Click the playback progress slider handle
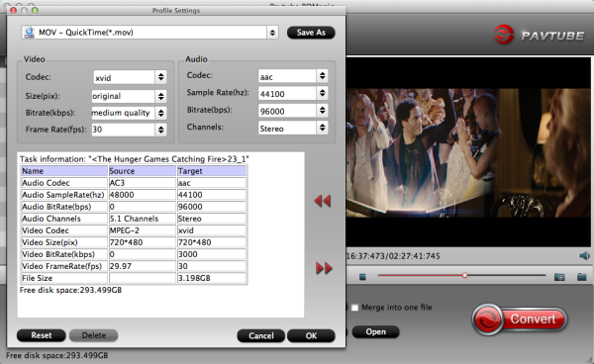The width and height of the screenshot is (594, 364). pos(465,275)
